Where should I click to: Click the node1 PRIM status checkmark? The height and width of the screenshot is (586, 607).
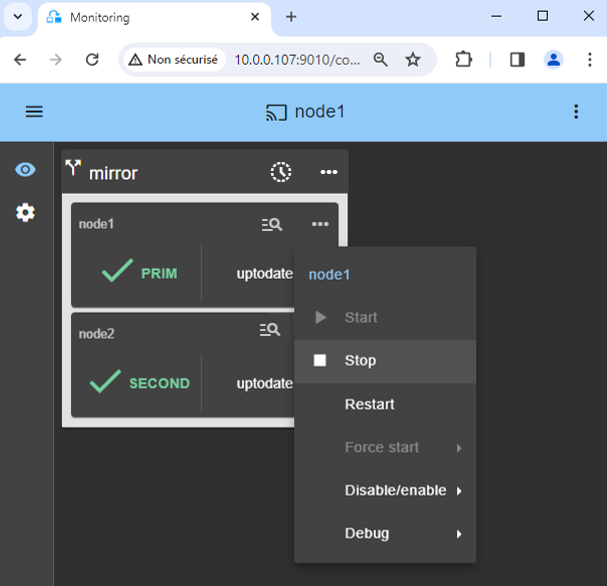tap(117, 272)
